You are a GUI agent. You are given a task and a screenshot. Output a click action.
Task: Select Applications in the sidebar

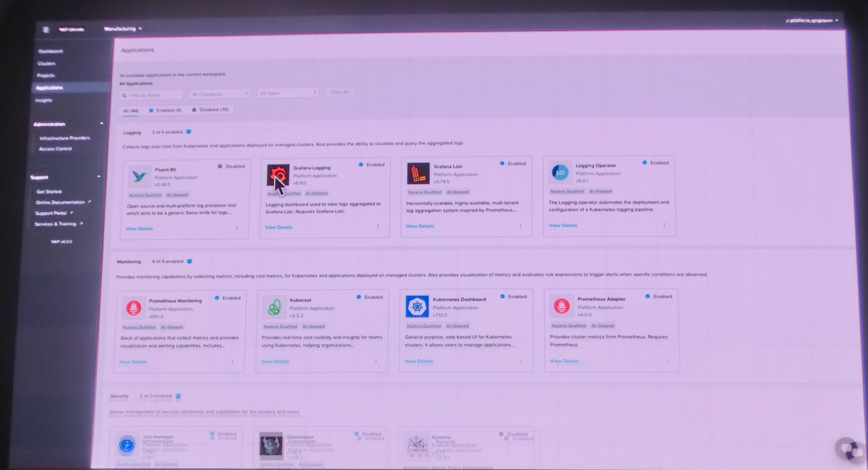pyautogui.click(x=49, y=88)
